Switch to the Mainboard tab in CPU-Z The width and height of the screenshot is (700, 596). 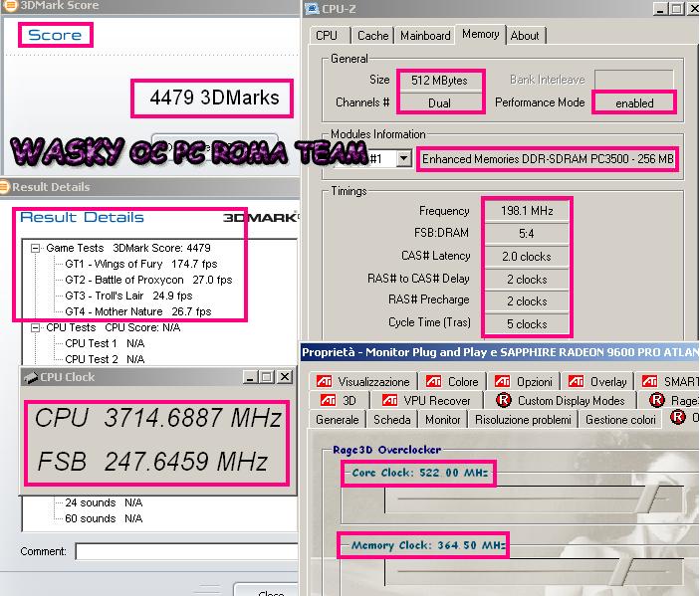pyautogui.click(x=425, y=36)
